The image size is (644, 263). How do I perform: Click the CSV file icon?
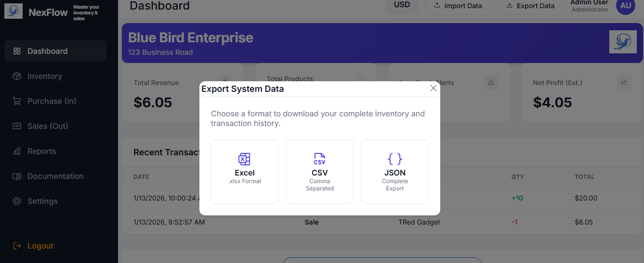[320, 159]
